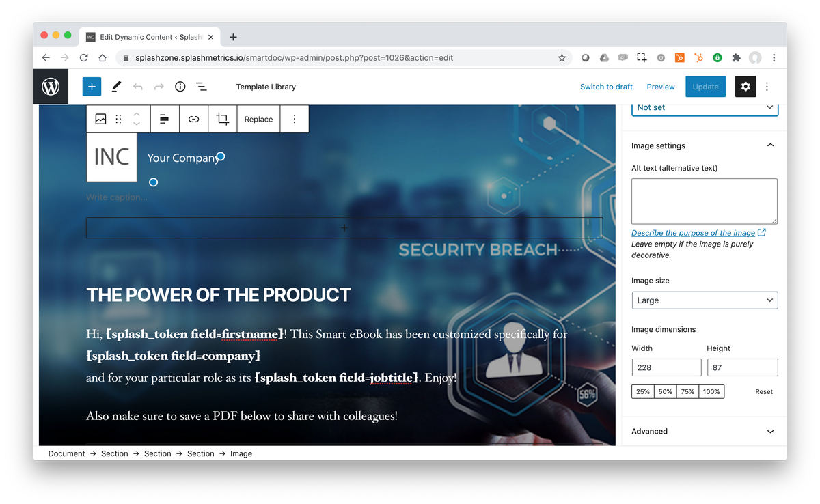Undo with the left arrow icon
This screenshot has width=820, height=504.
pos(138,87)
